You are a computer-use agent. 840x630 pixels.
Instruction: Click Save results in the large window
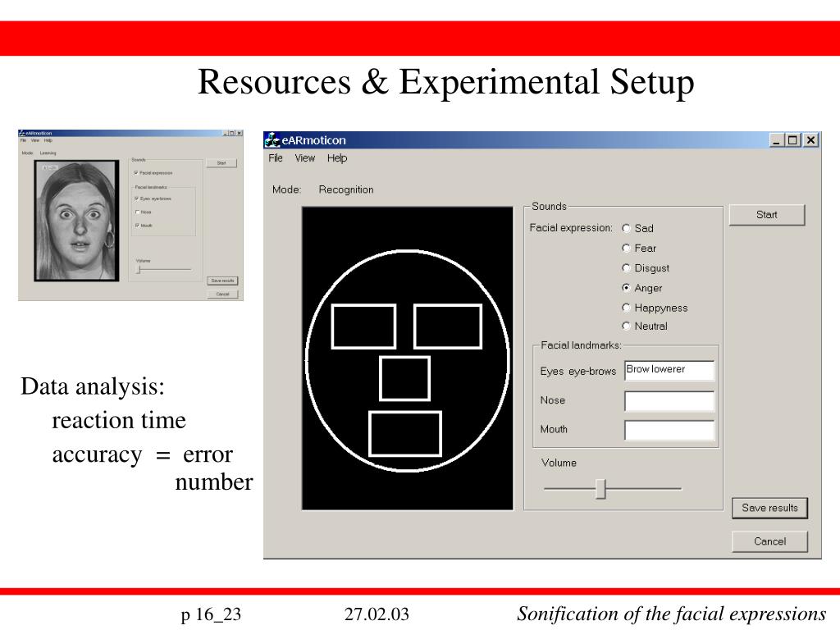coord(769,508)
